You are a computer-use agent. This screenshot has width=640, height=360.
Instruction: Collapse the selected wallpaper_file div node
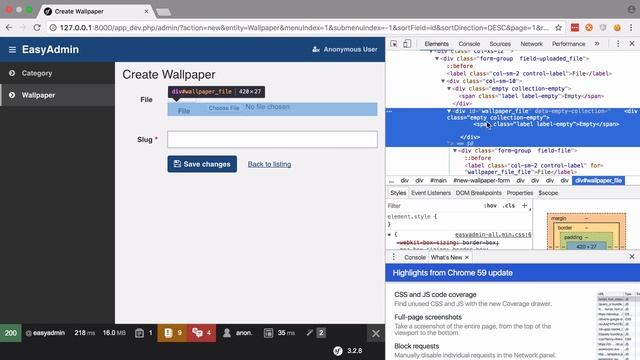point(449,111)
